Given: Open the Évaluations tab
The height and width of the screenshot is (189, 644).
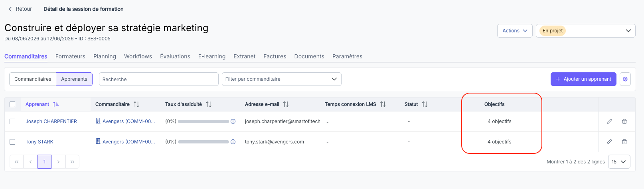Looking at the screenshot, I should 175,56.
